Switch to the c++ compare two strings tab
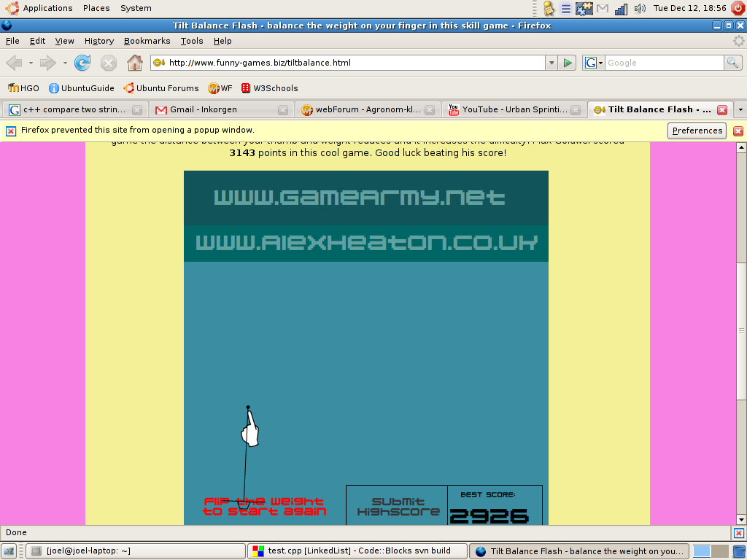This screenshot has width=747, height=560. click(x=75, y=109)
